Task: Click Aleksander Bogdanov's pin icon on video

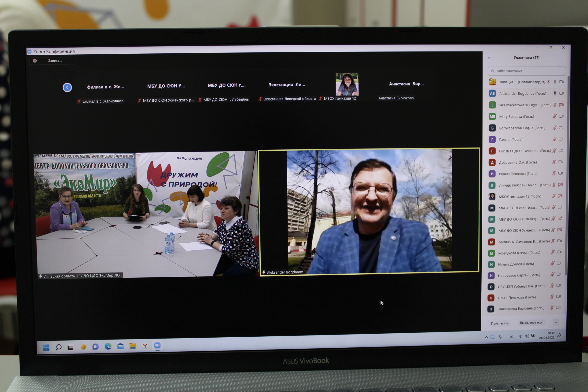Action: coord(264,272)
